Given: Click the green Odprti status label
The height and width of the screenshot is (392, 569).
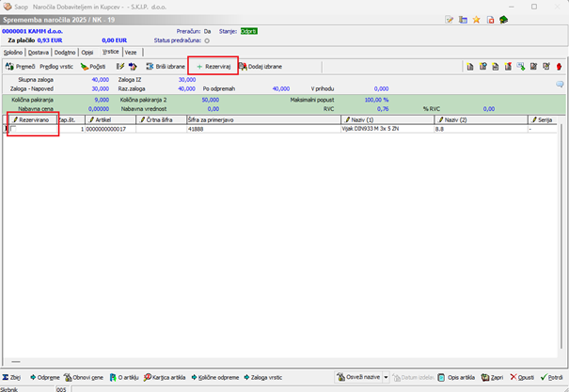Looking at the screenshot, I should pos(249,32).
